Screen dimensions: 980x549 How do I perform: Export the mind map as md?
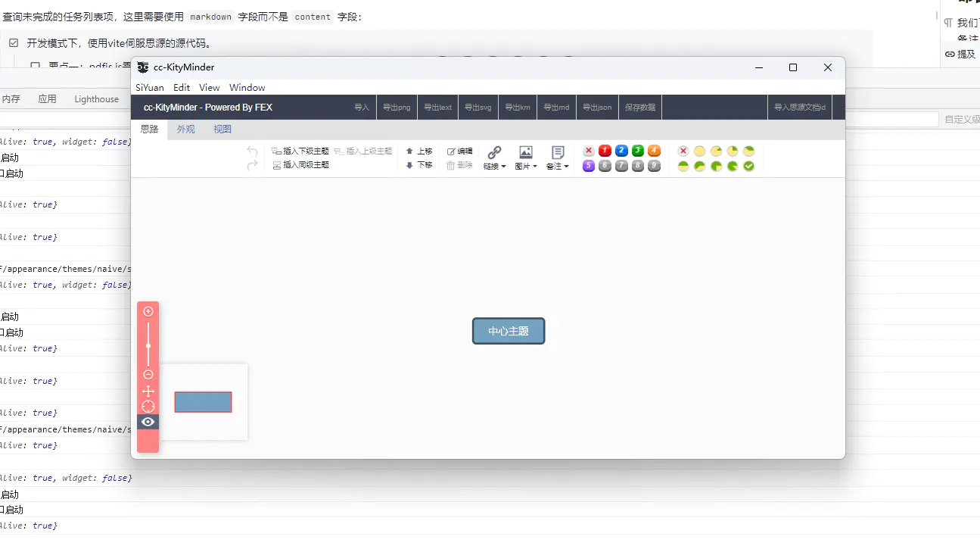[x=557, y=108]
